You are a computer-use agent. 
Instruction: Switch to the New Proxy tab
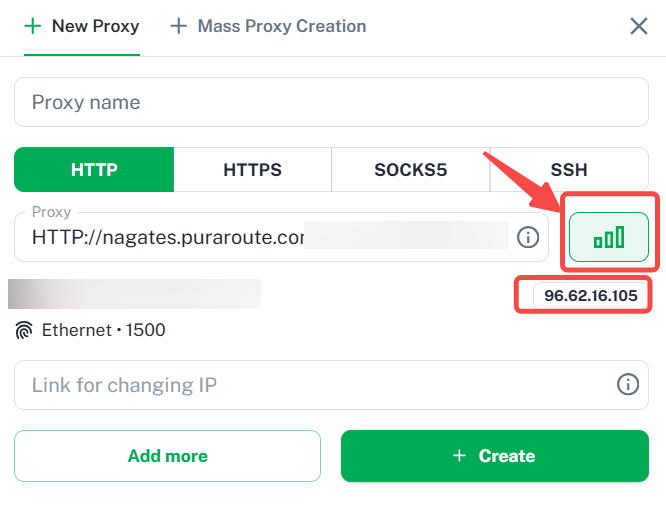82,26
